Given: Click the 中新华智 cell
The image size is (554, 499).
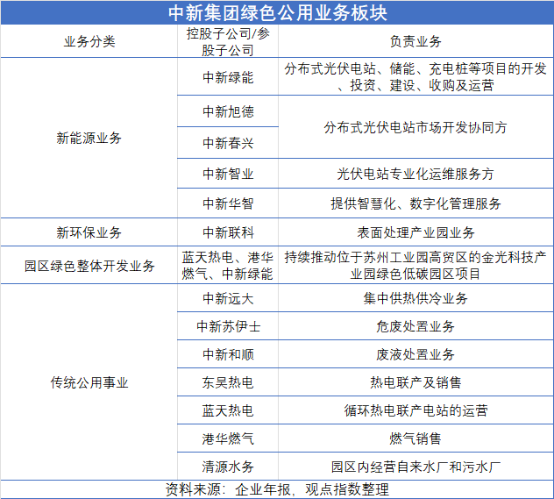Looking at the screenshot, I should point(228,203).
